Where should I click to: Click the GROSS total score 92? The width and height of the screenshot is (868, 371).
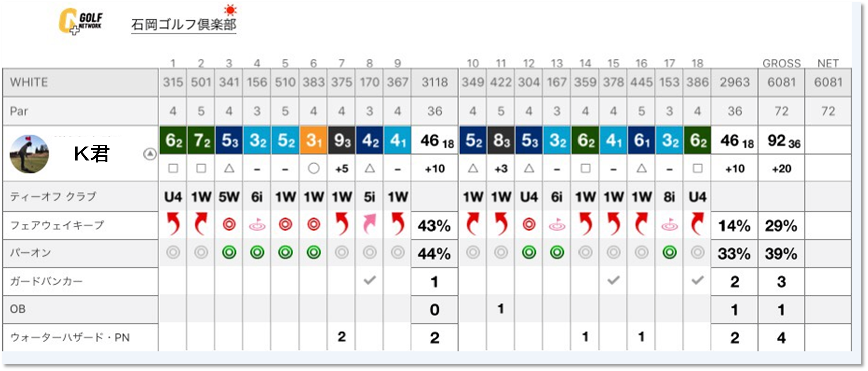pyautogui.click(x=782, y=141)
